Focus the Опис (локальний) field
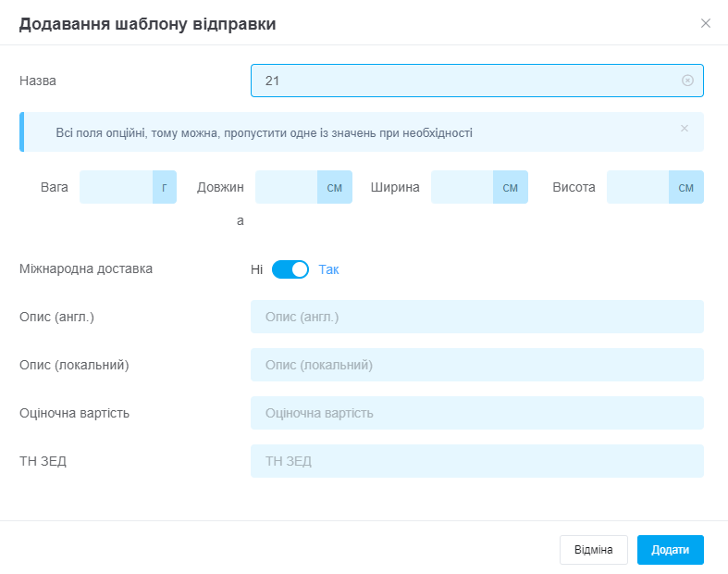Viewport: 728px width, 574px height. tap(476, 365)
